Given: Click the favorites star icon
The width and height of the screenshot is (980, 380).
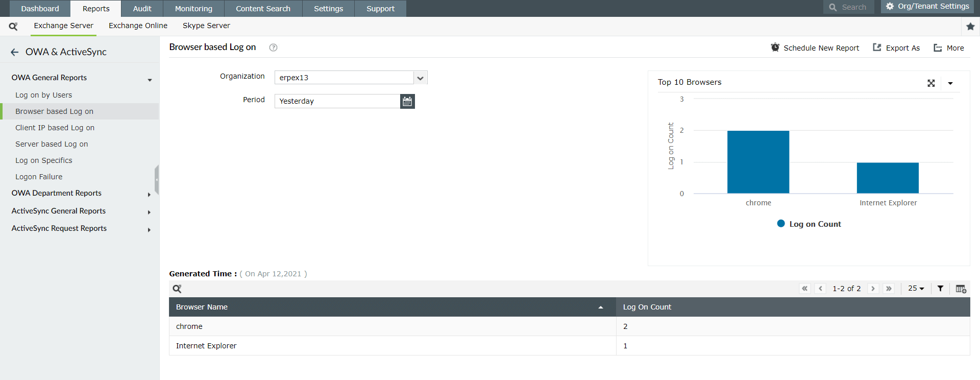Looking at the screenshot, I should pos(970,26).
